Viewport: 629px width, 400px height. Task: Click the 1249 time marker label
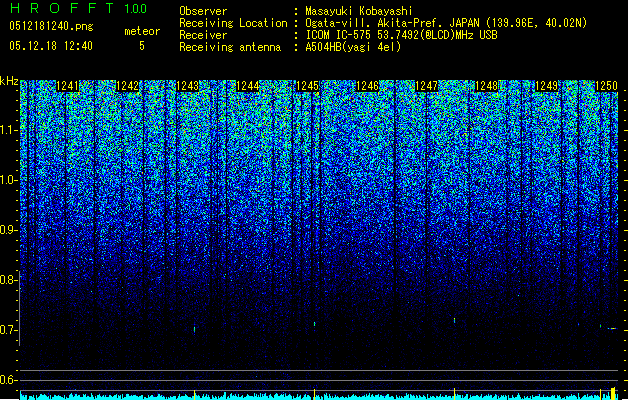546,86
